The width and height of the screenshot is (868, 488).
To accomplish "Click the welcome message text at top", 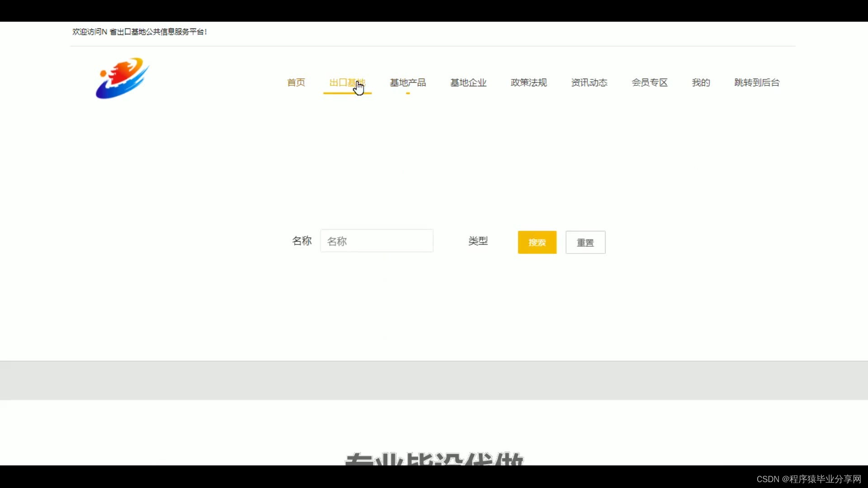I will [140, 32].
